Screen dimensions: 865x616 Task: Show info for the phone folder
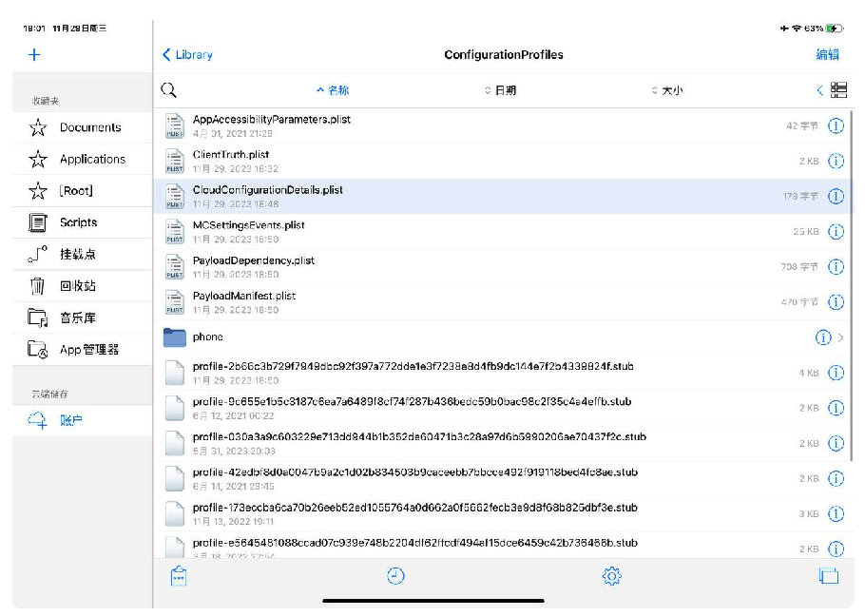pyautogui.click(x=823, y=337)
